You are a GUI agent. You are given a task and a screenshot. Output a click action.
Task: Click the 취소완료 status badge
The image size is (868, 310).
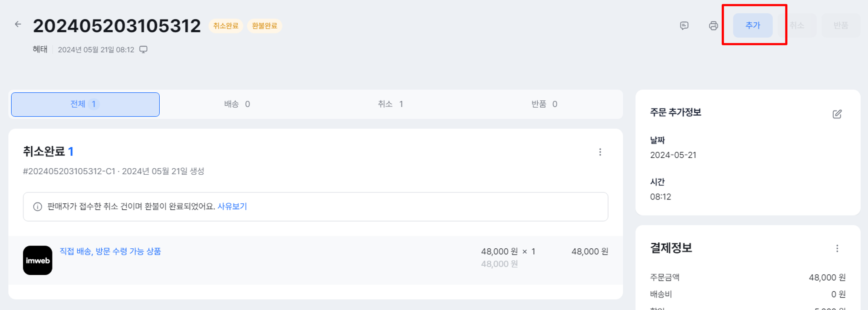(226, 26)
